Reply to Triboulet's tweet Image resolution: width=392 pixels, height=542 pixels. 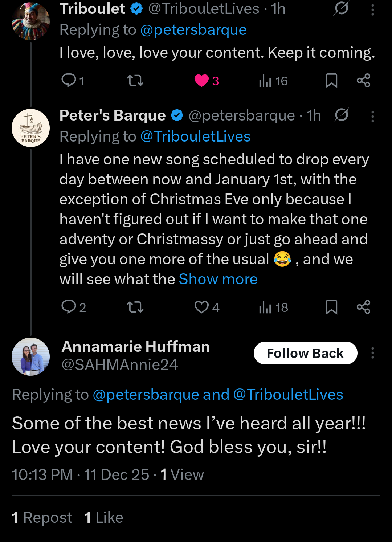(x=69, y=80)
